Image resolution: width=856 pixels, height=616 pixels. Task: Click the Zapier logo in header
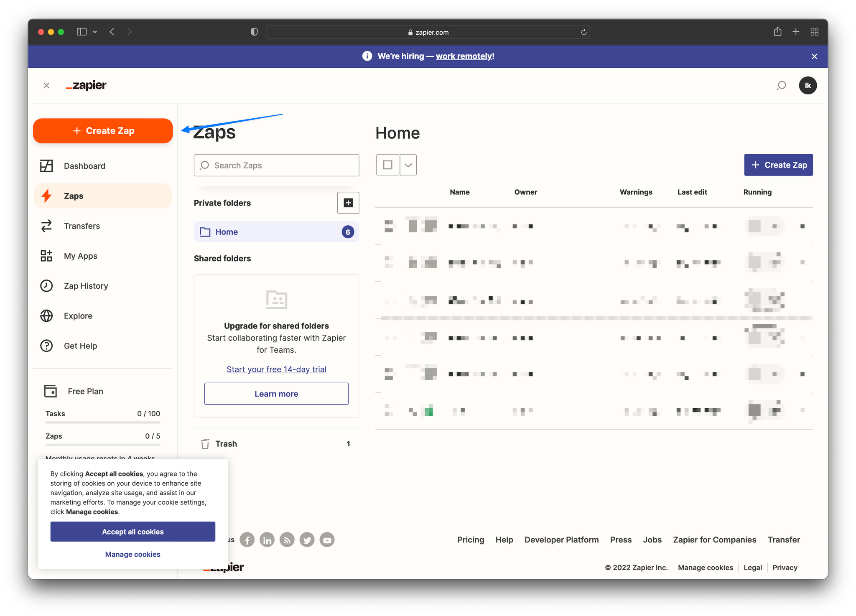86,85
